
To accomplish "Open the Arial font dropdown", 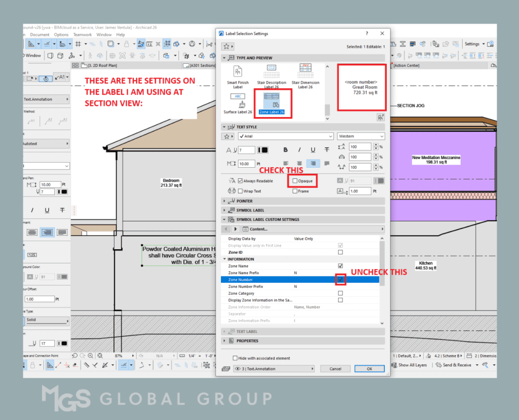I will pyautogui.click(x=285, y=136).
